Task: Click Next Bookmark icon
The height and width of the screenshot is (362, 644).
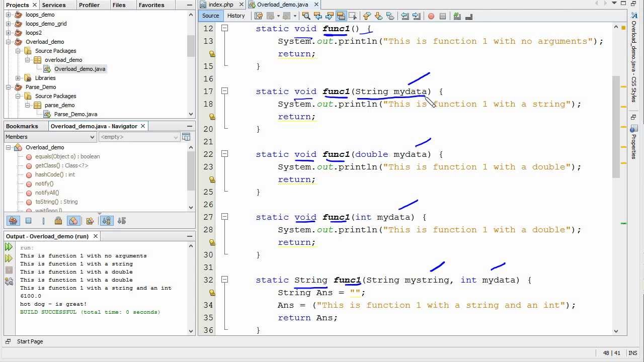Action: 378,16
